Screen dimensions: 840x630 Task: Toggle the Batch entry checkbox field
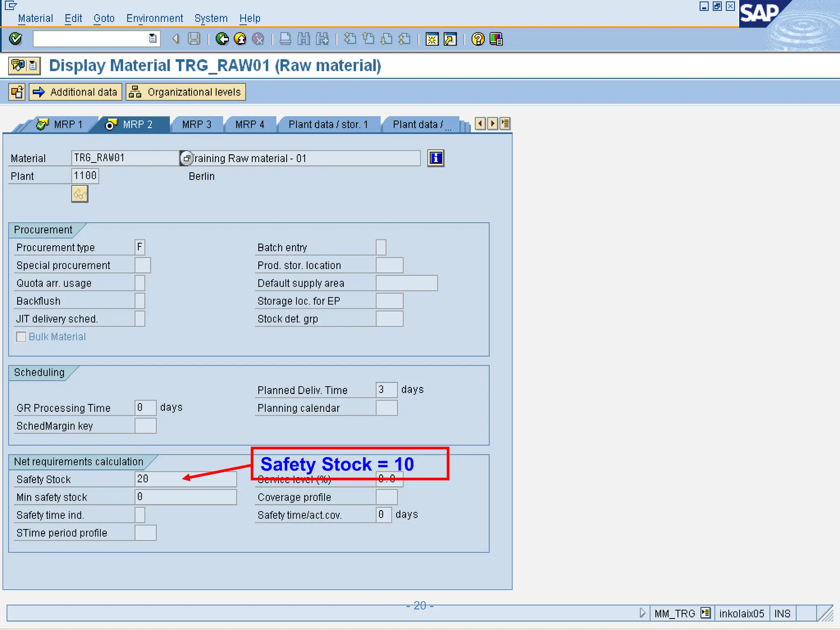pos(381,247)
